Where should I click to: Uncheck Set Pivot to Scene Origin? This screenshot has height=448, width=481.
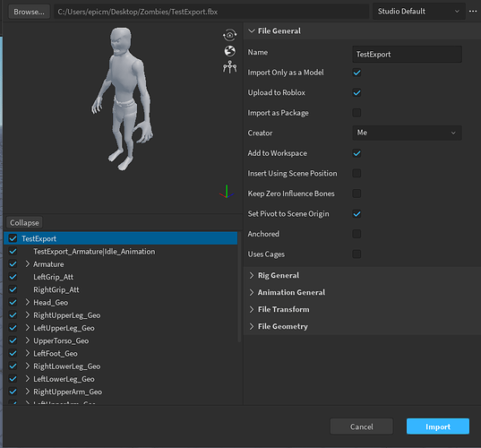click(356, 213)
